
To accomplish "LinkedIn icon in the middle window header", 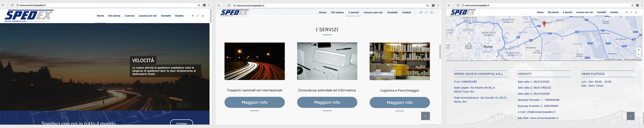I will click(x=432, y=12).
